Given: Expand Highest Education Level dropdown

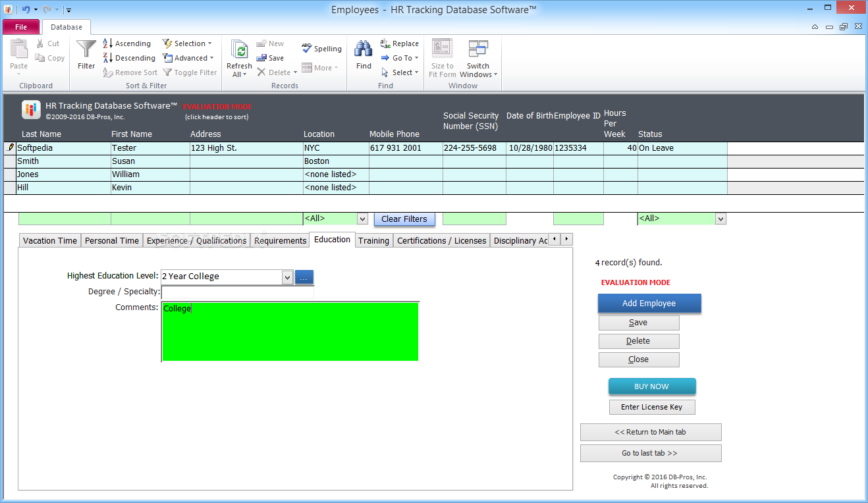Looking at the screenshot, I should 287,277.
